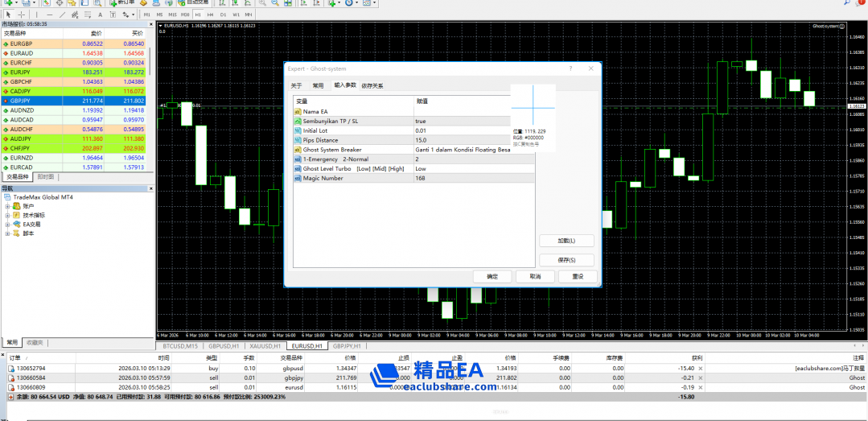Switch chart to D1 timeframe
Viewport: 868px width, 421px height.
click(223, 14)
